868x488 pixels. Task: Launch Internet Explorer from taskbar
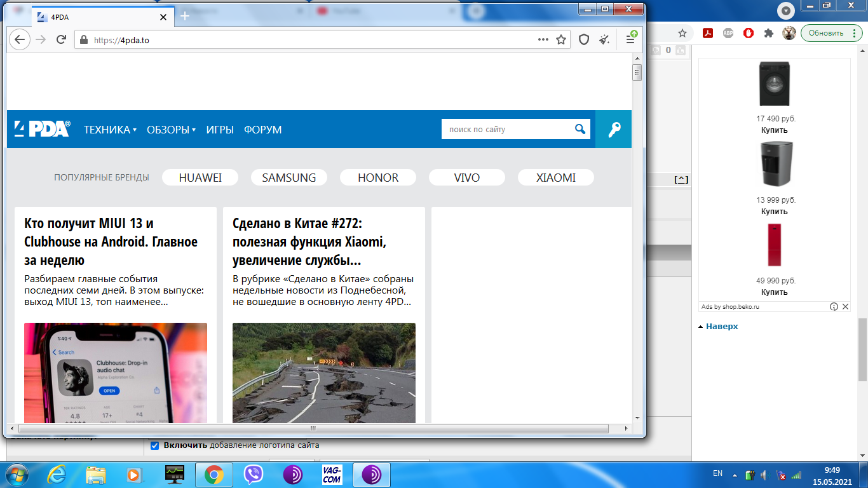point(58,475)
